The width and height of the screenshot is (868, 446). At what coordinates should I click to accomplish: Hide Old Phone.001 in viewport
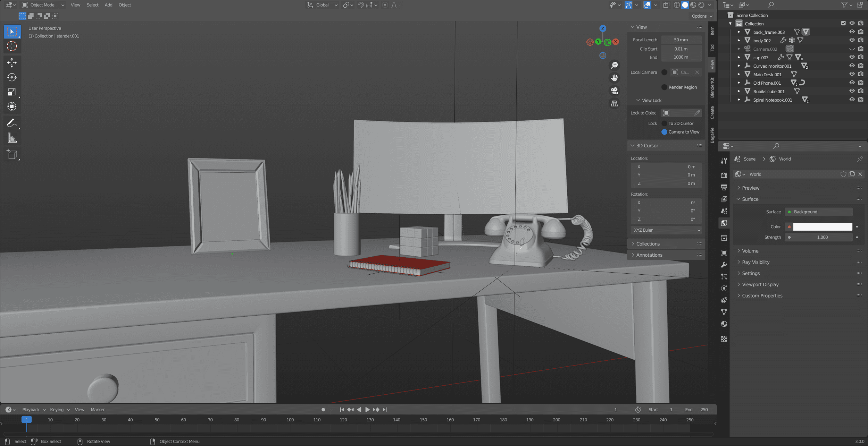[x=852, y=83]
